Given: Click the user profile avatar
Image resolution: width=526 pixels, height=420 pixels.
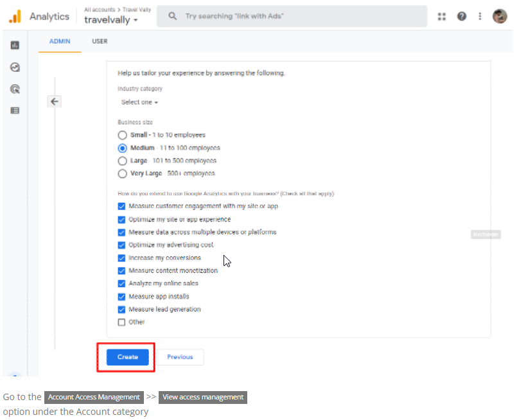Looking at the screenshot, I should coord(500,16).
